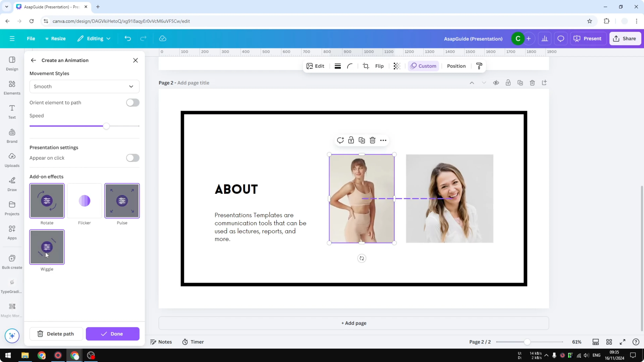Enable Orient element to path
Image resolution: width=644 pixels, height=362 pixels.
pos(133,102)
